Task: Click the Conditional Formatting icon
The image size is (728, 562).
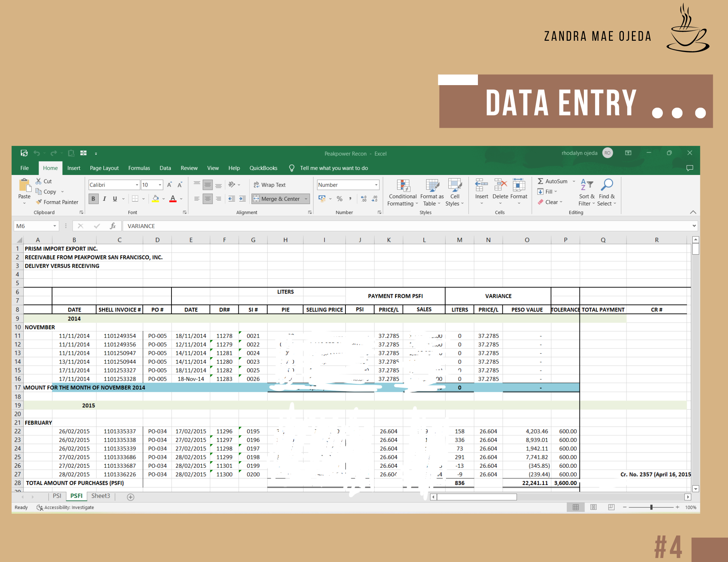Action: point(403,186)
